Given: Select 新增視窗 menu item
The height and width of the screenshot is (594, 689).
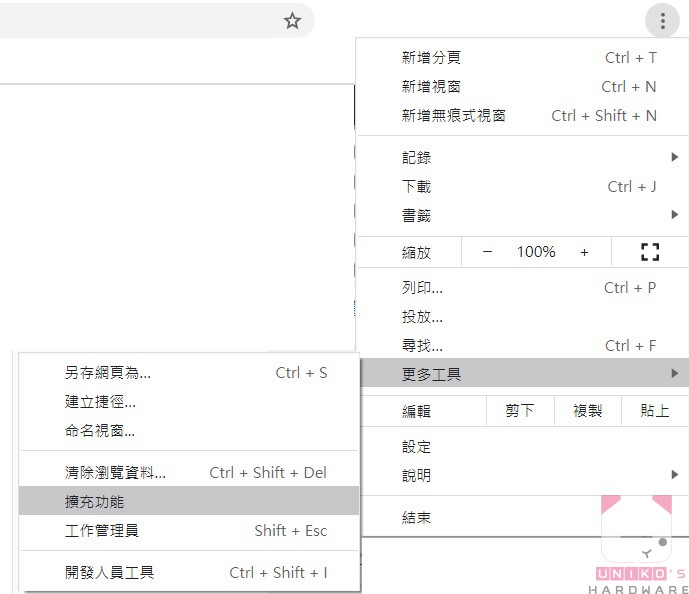Looking at the screenshot, I should tap(522, 87).
